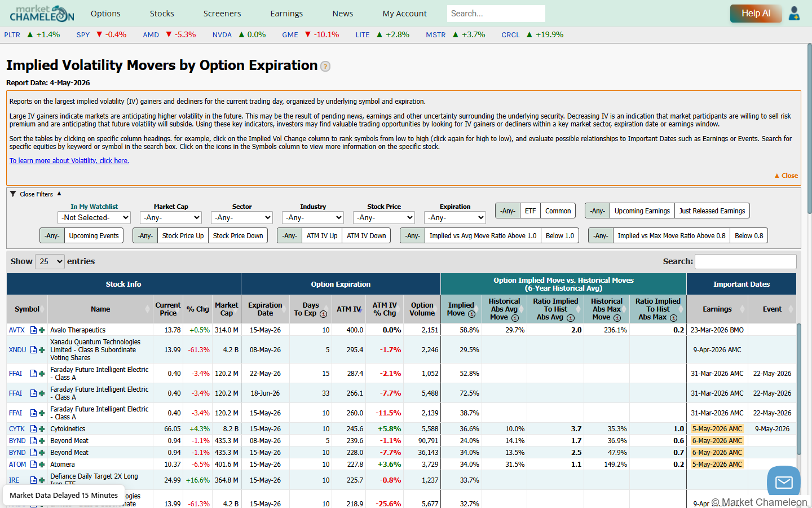
Task: Open the document icon in the FFAI 22-May-26 row
Action: point(33,374)
